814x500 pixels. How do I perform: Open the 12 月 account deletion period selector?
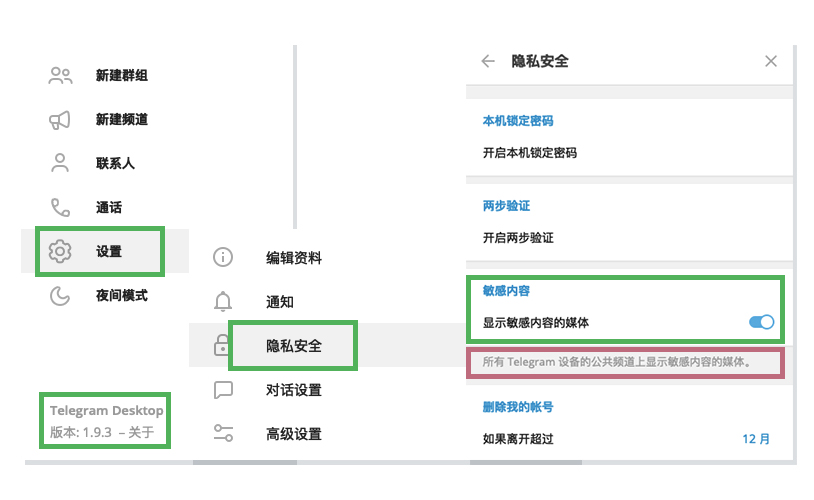[x=756, y=439]
